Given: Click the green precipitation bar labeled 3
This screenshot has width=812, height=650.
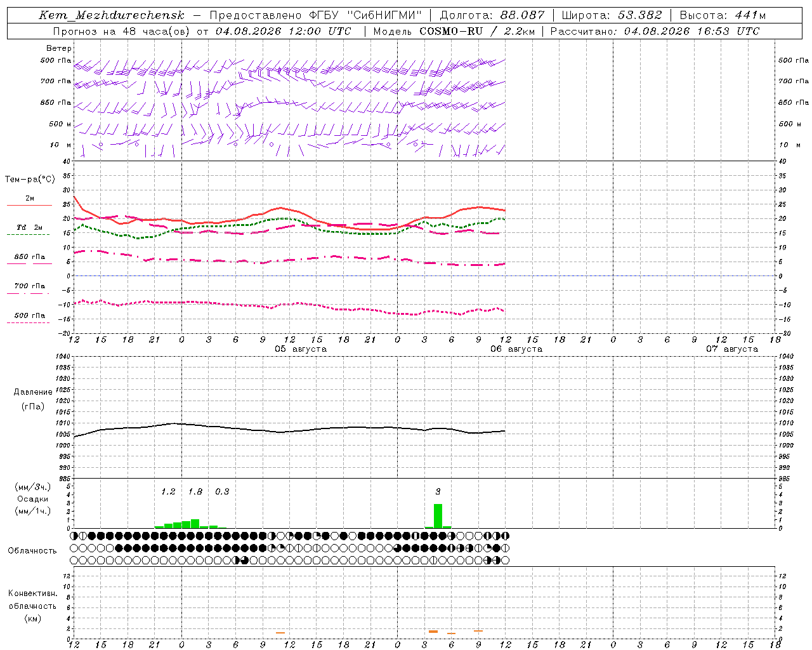Looking at the screenshot, I should point(438,516).
